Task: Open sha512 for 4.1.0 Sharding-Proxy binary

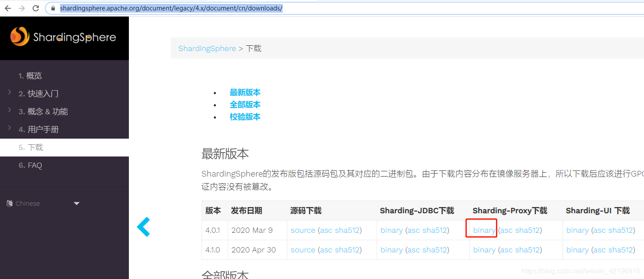Action: [x=528, y=250]
